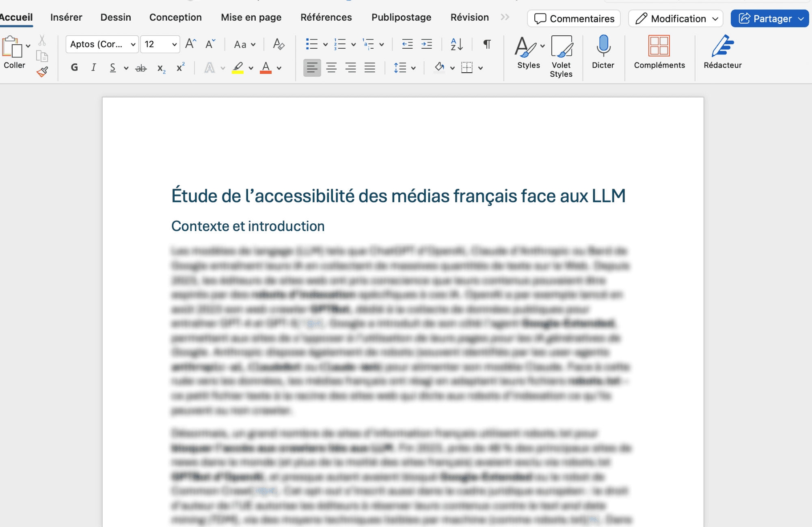
Task: Click the sort A-Z icon
Action: coord(456,44)
